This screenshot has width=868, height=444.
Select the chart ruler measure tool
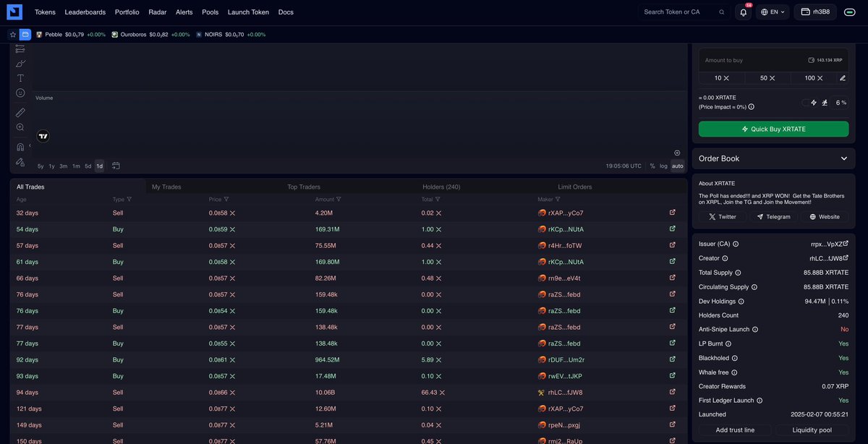(x=20, y=112)
